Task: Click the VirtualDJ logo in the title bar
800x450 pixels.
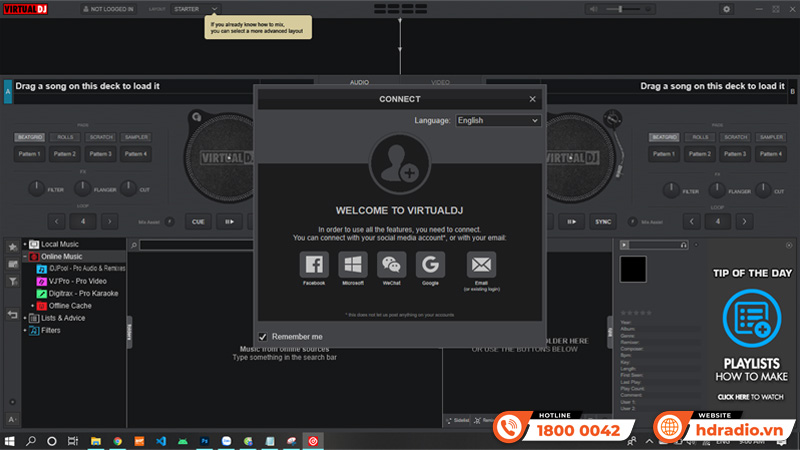Action: point(26,9)
